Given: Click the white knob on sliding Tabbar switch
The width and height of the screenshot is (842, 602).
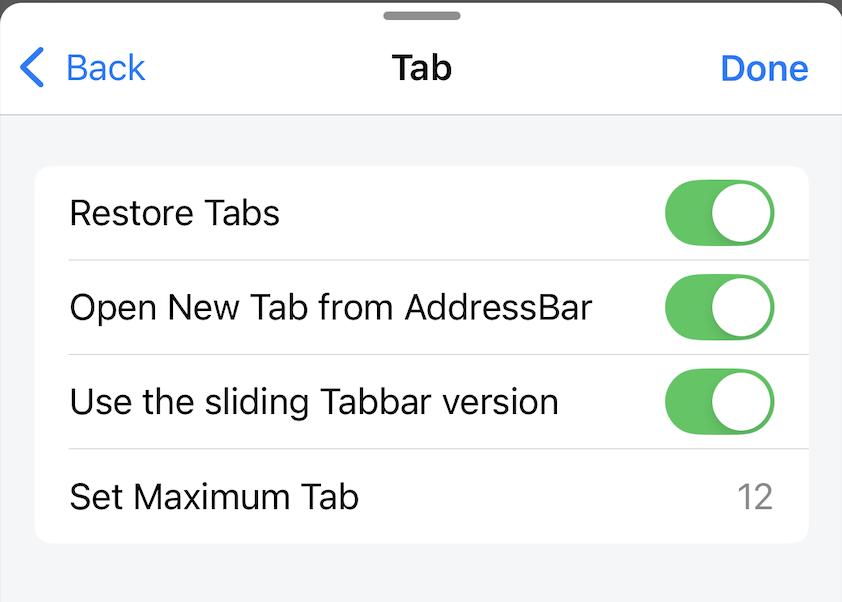Looking at the screenshot, I should point(743,401).
